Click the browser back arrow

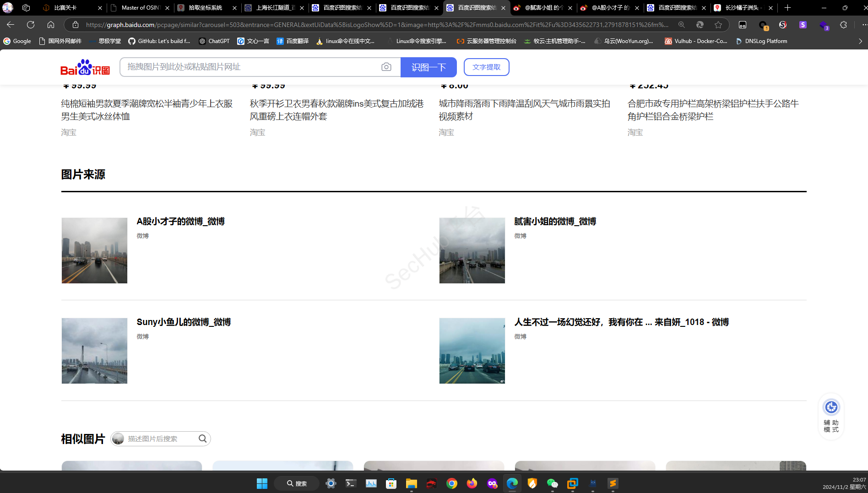(11, 25)
